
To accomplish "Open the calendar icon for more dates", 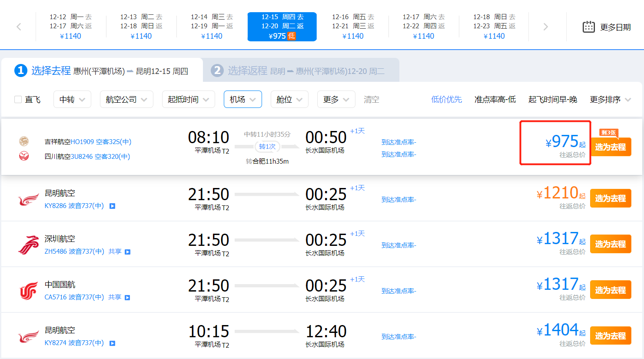I will tap(588, 27).
